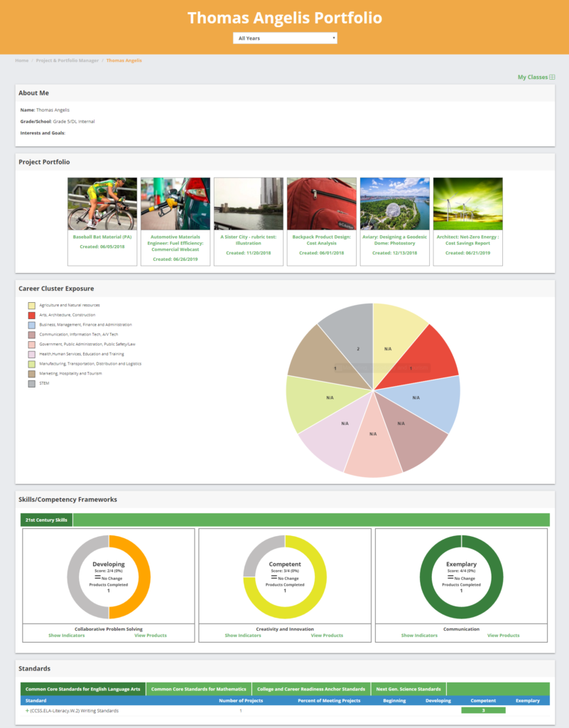This screenshot has height=728, width=569.
Task: Switch to Next Gen. Science Standards tab
Action: [408, 689]
